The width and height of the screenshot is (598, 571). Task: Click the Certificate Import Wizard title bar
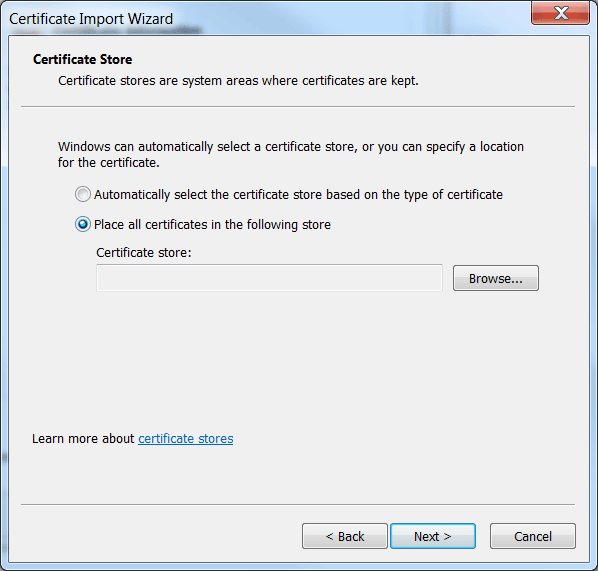267,18
